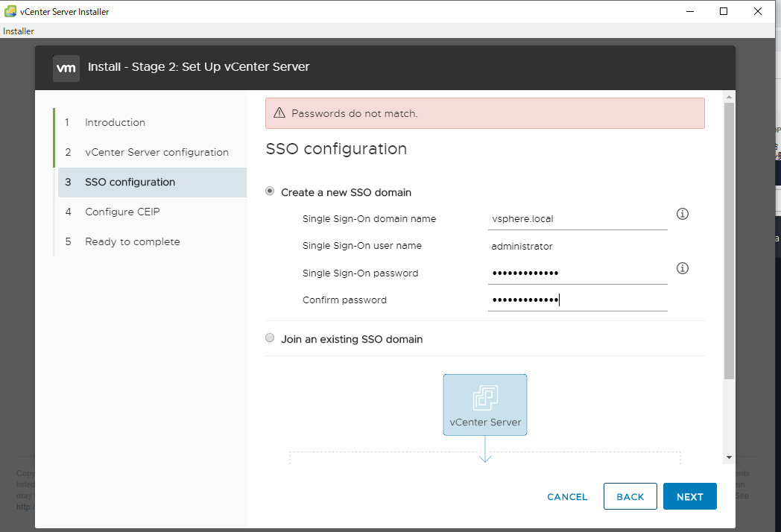The image size is (781, 532).
Task: Click the vCenter Server diagram tile
Action: pyautogui.click(x=485, y=405)
